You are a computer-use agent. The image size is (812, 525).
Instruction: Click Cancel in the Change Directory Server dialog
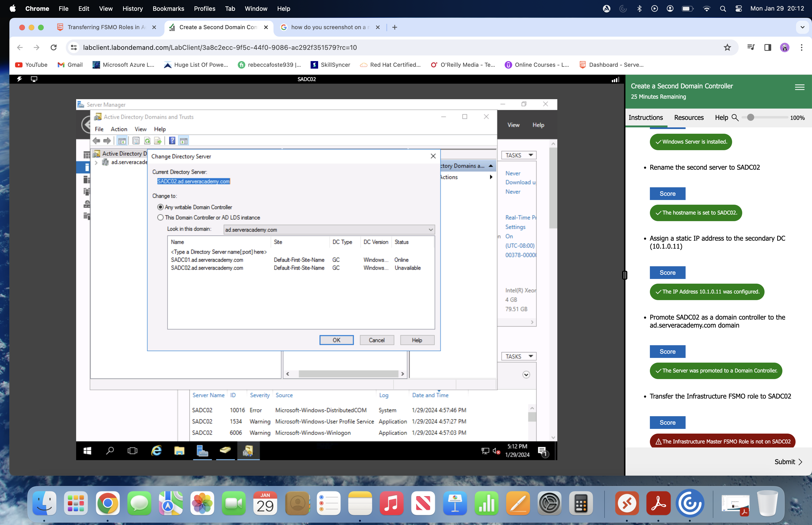point(377,340)
